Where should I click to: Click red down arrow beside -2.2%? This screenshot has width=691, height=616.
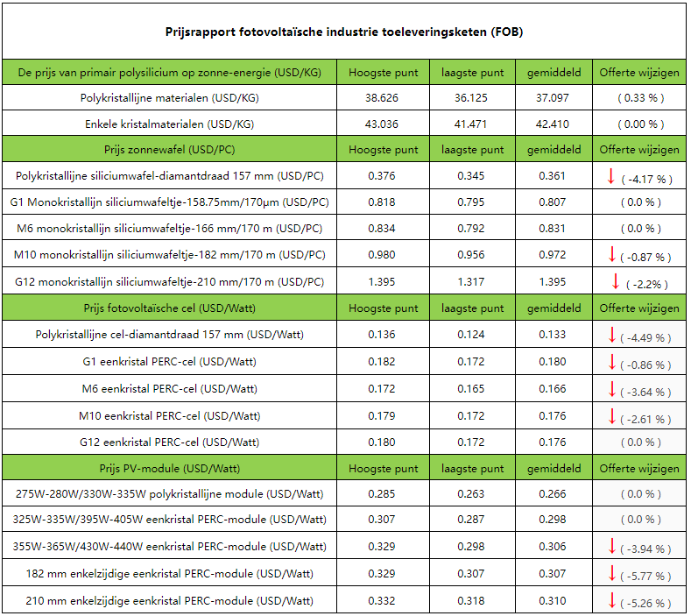[x=616, y=281]
